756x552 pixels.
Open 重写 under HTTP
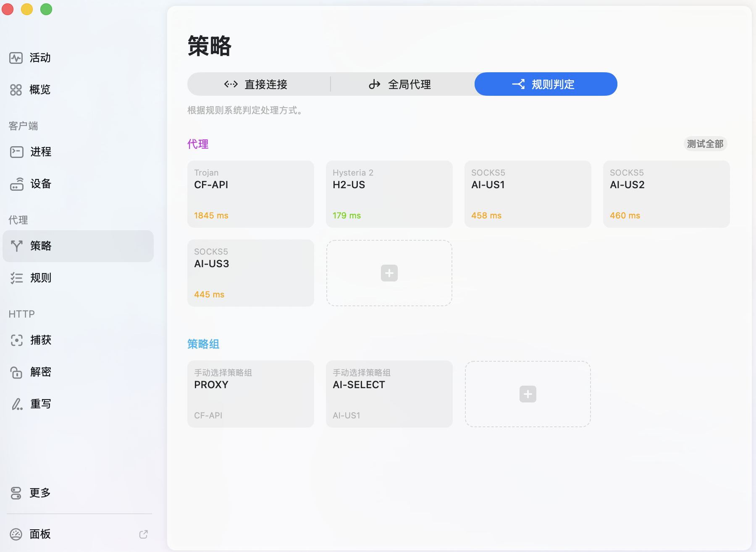pos(78,404)
